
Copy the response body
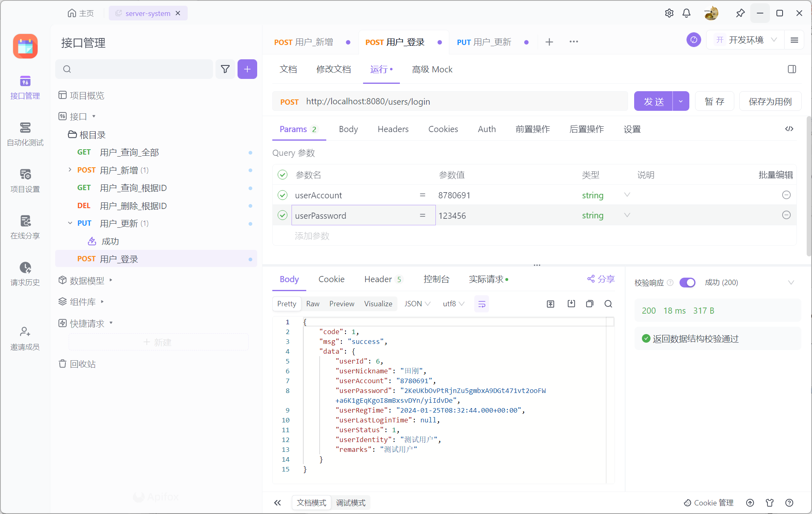click(590, 304)
